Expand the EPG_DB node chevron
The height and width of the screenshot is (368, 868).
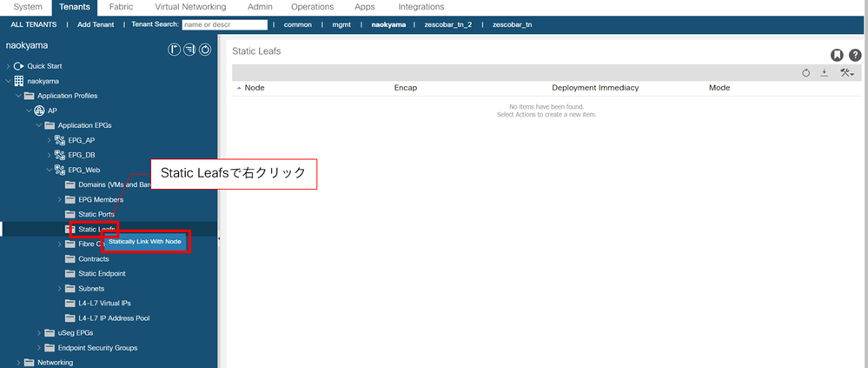50,155
